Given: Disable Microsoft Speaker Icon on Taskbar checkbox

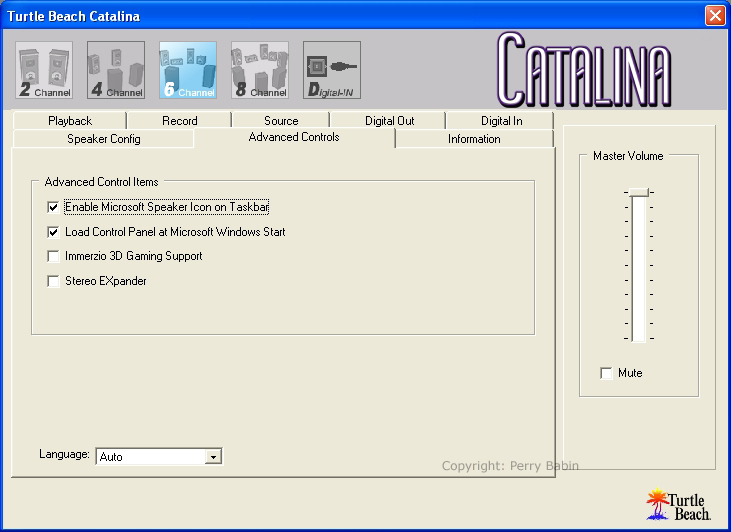Looking at the screenshot, I should [54, 207].
